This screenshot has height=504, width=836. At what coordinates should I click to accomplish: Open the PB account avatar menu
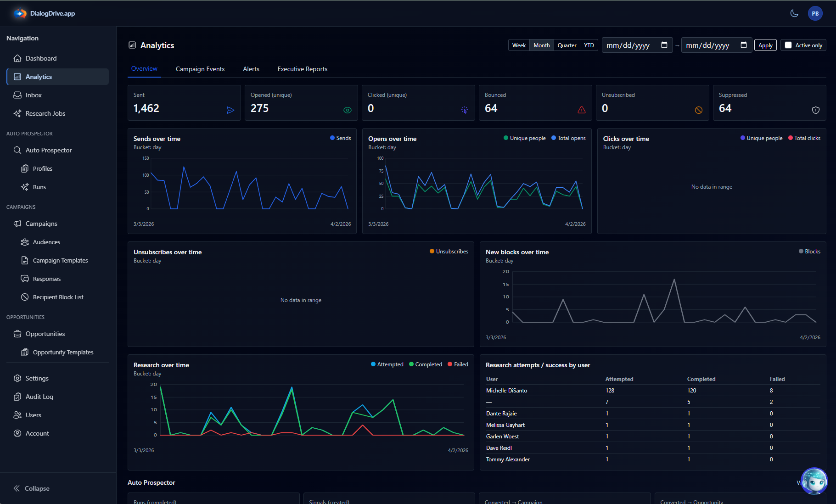click(815, 13)
